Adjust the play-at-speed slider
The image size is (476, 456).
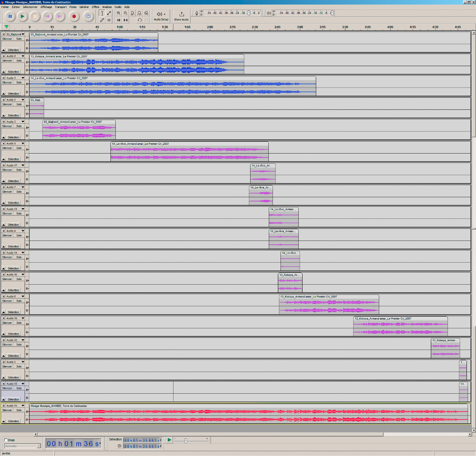tap(186, 440)
